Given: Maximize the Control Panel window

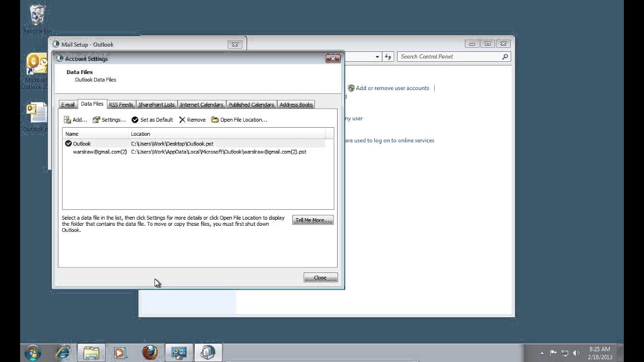Looking at the screenshot, I should coord(487,44).
